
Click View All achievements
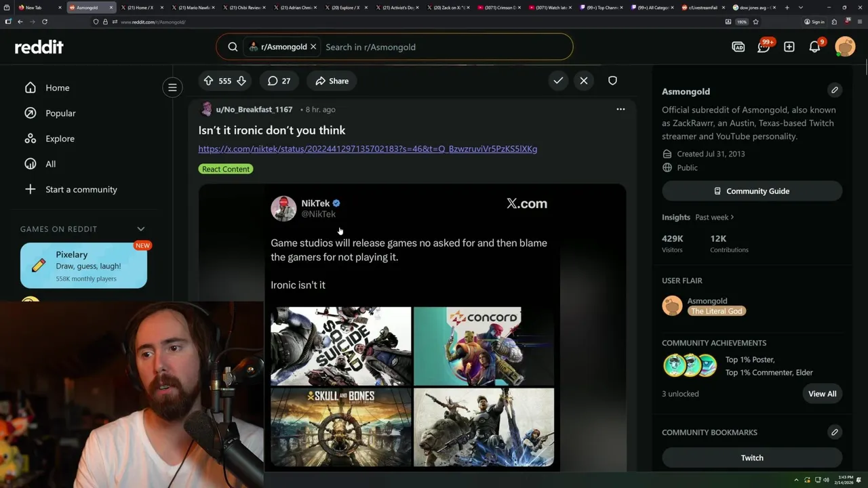822,394
